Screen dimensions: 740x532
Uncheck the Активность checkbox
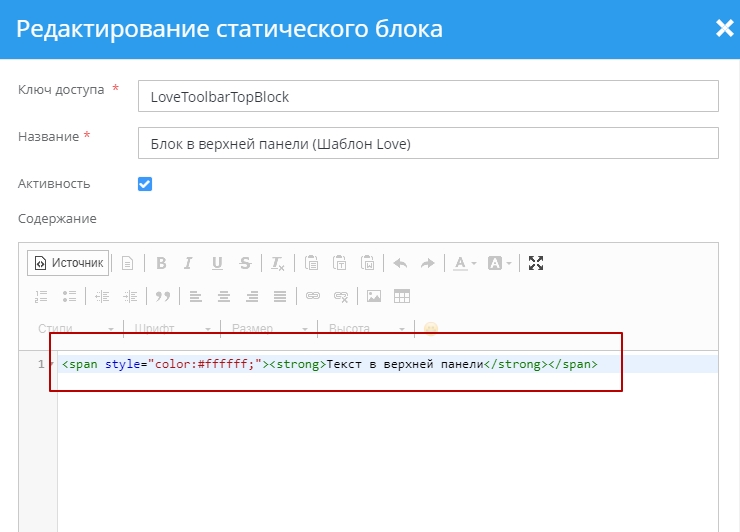click(x=145, y=184)
